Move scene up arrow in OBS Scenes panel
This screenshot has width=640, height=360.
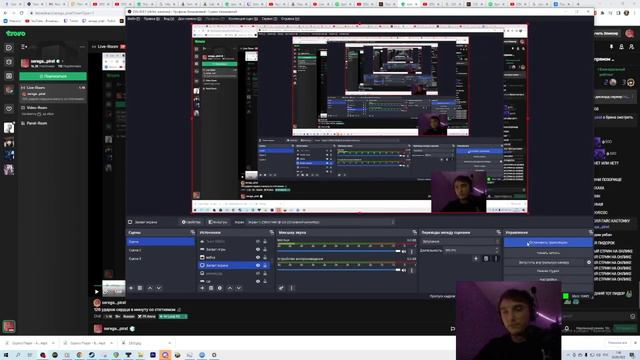click(x=150, y=288)
